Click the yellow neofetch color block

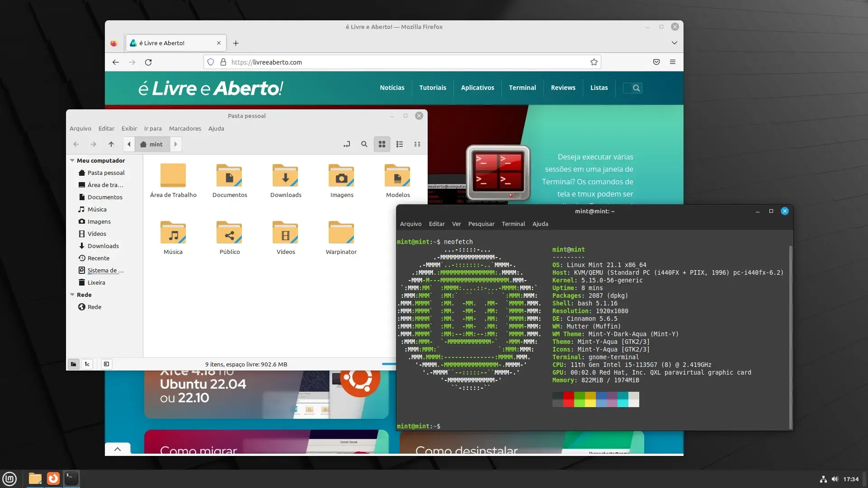click(x=590, y=399)
